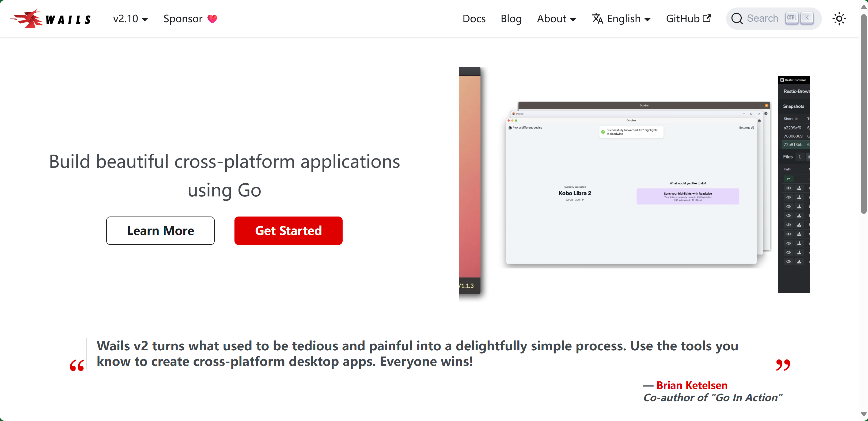Viewport: 868px width, 421px height.
Task: Click the opening red quotation mark
Action: (x=77, y=365)
